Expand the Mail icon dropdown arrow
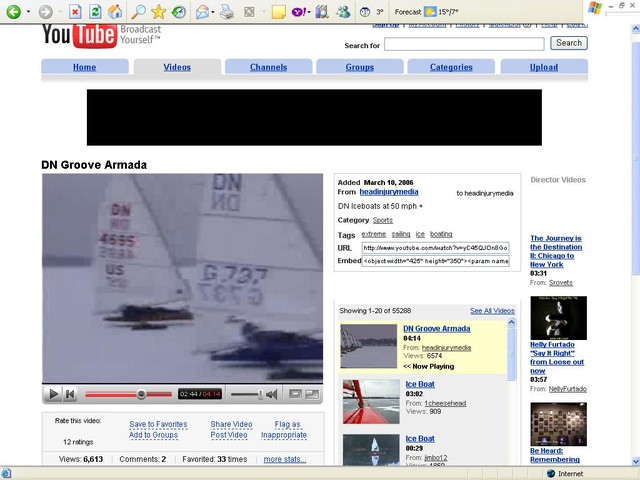This screenshot has height=480, width=640. click(x=213, y=12)
